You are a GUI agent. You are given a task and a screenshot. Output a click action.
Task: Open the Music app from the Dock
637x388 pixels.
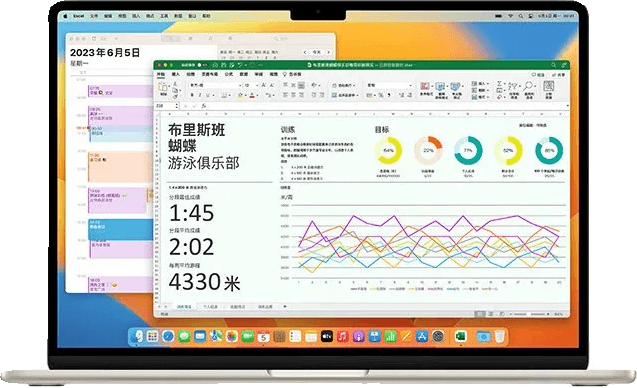(342, 336)
